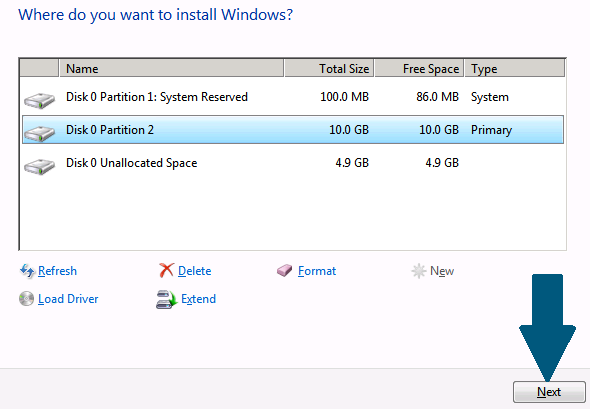
Task: Click the 100.0 MB total size value
Action: 344,97
